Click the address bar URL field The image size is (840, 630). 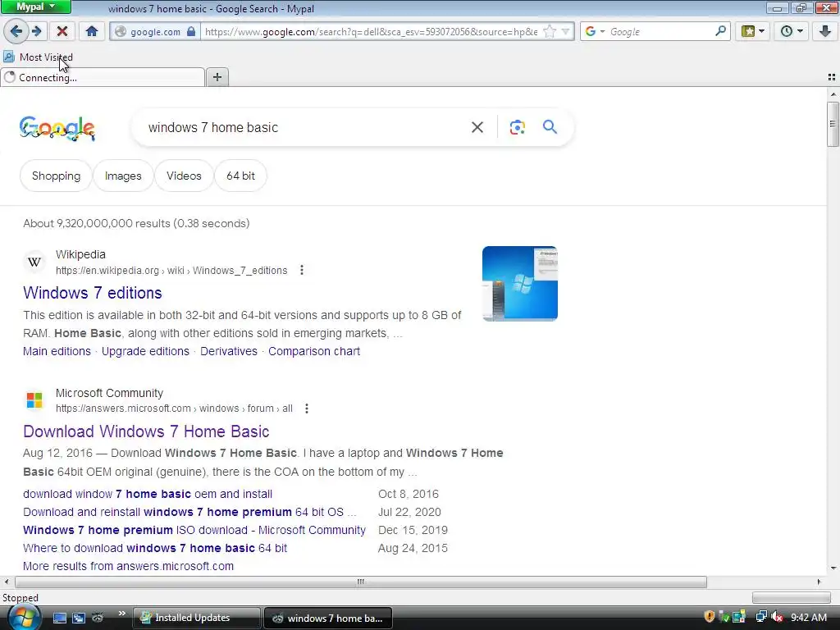(x=372, y=32)
